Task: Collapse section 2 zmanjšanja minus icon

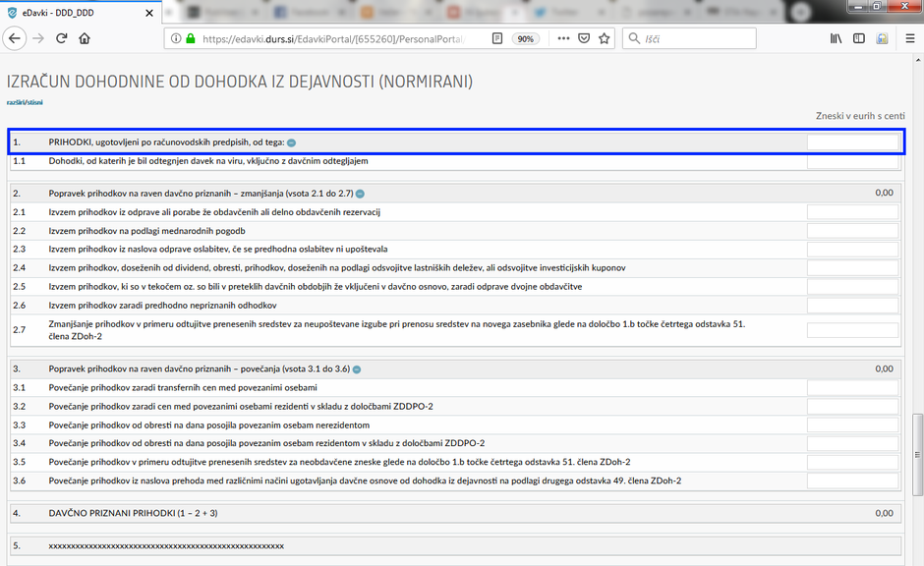Action: tap(360, 194)
